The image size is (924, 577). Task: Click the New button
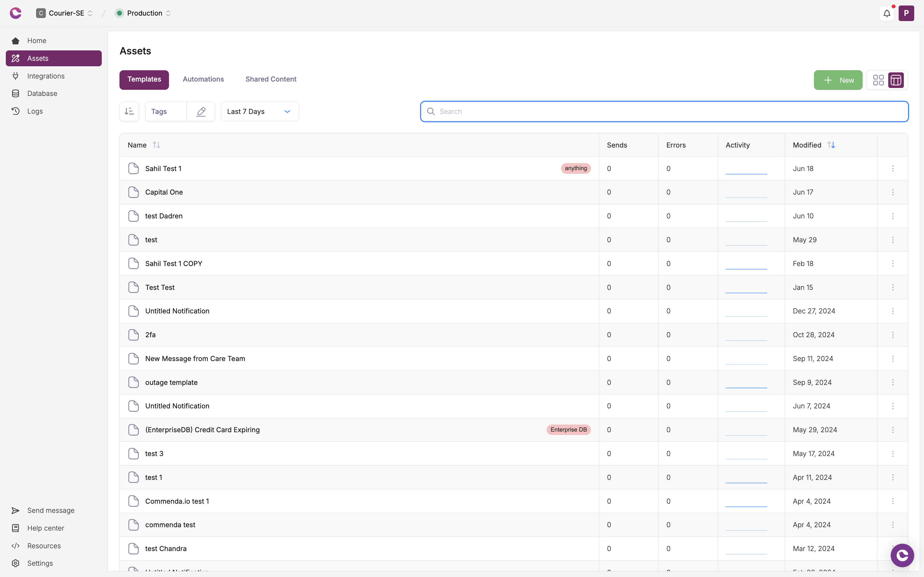838,80
